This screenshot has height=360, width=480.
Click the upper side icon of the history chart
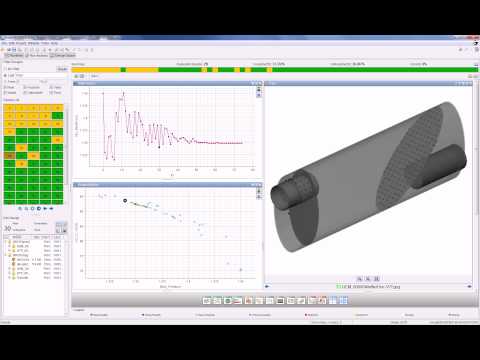coord(259,90)
